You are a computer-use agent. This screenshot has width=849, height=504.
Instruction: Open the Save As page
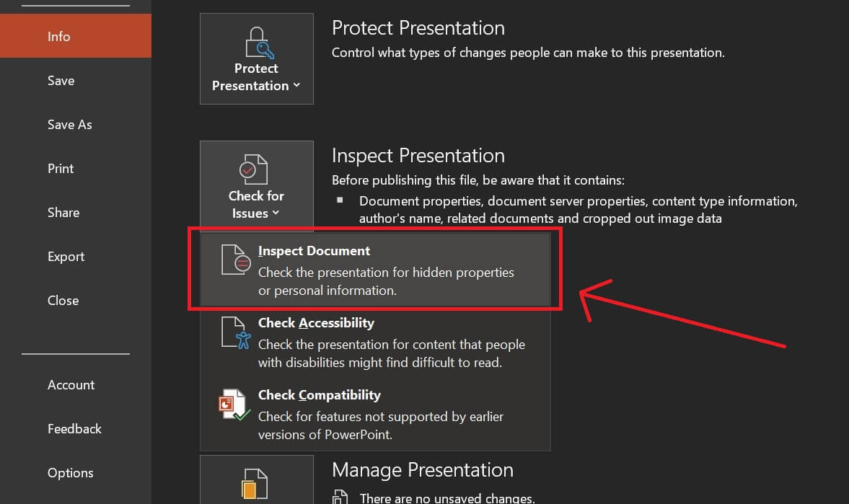click(69, 124)
